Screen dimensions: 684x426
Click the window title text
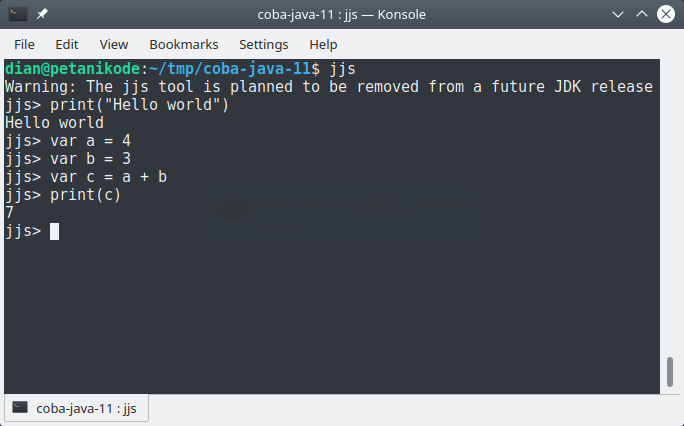[x=342, y=15]
